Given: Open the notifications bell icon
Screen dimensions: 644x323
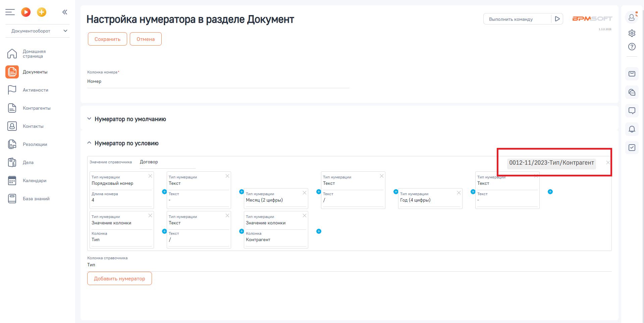Looking at the screenshot, I should 632,129.
